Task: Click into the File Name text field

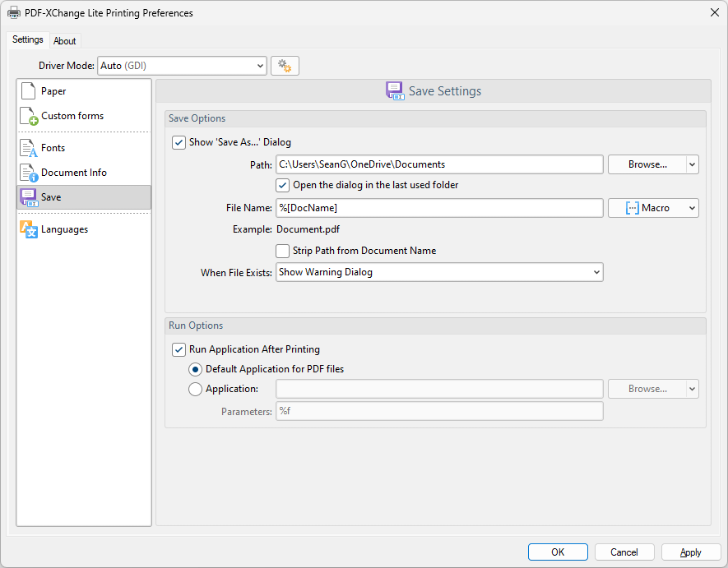Action: [439, 208]
